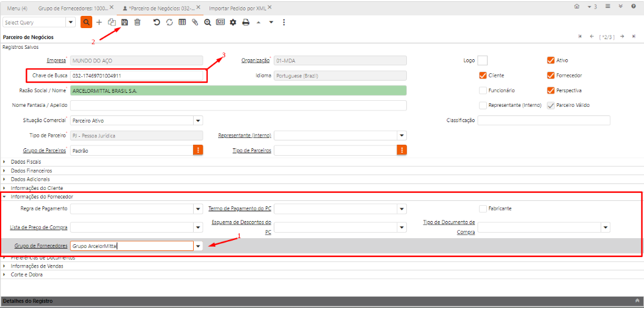Click the Save record icon in toolbar
The height and width of the screenshot is (309, 644).
pos(125,22)
